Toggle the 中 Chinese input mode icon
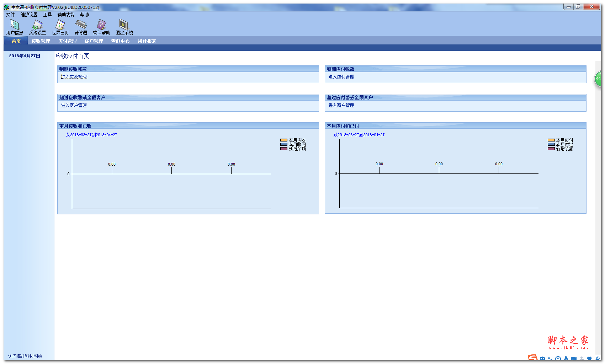The width and height of the screenshot is (605, 364). (x=542, y=359)
